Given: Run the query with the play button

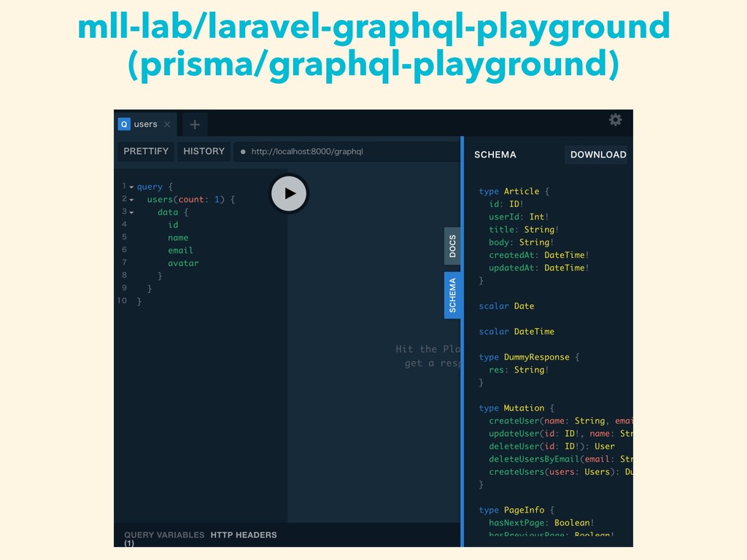Looking at the screenshot, I should [289, 193].
